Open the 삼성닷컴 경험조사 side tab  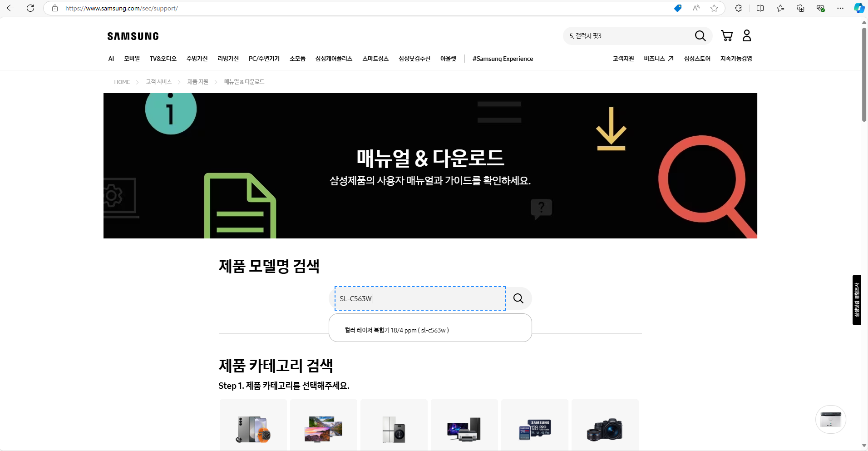(x=857, y=300)
